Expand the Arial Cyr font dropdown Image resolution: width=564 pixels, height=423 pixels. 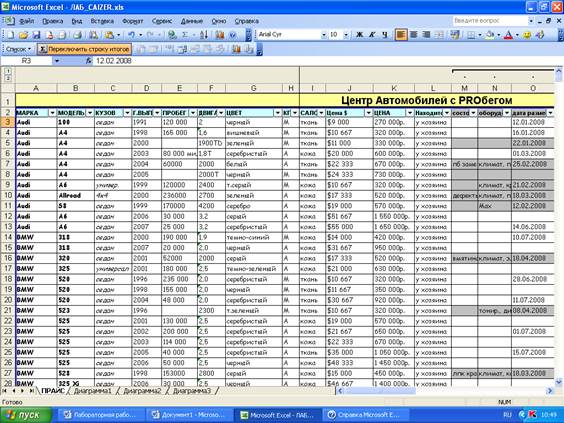click(x=323, y=35)
